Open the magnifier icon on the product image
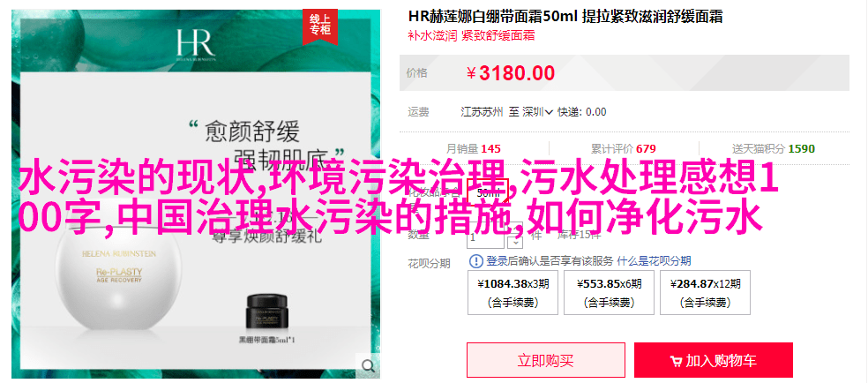The height and width of the screenshot is (383, 868). click(368, 365)
